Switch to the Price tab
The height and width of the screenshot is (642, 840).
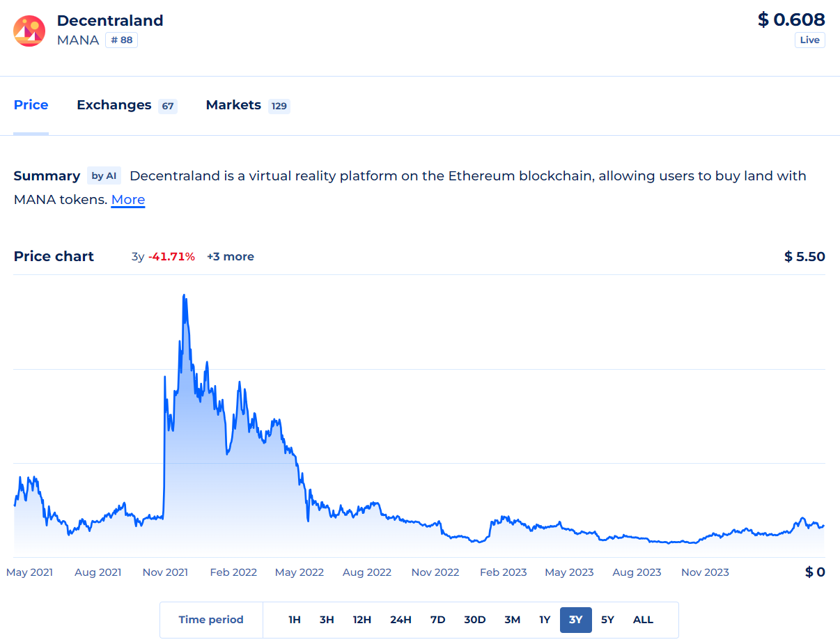point(31,105)
